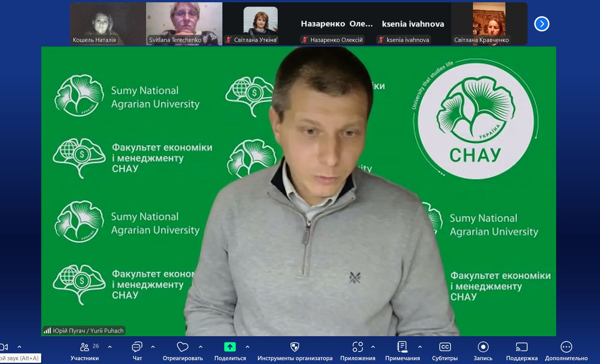
Task: Toggle meeting recording with Запись
Action: pos(483,347)
